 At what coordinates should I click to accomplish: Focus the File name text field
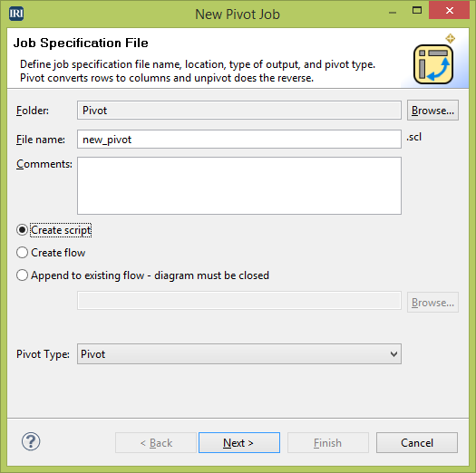click(x=239, y=140)
